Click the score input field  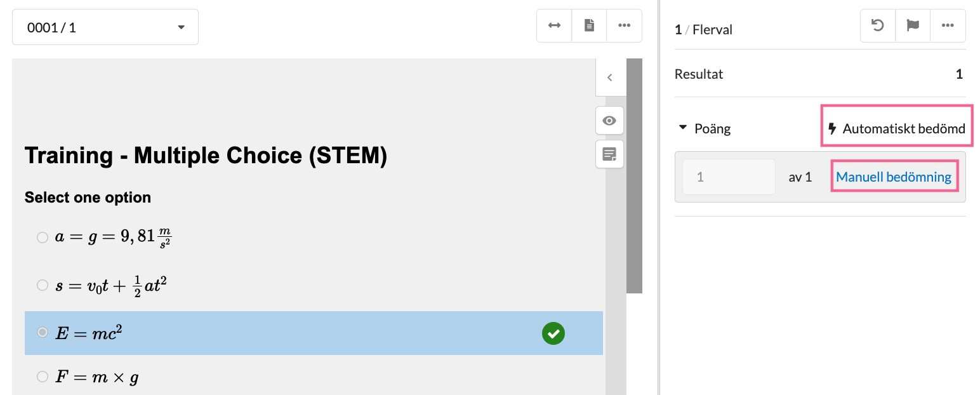729,177
